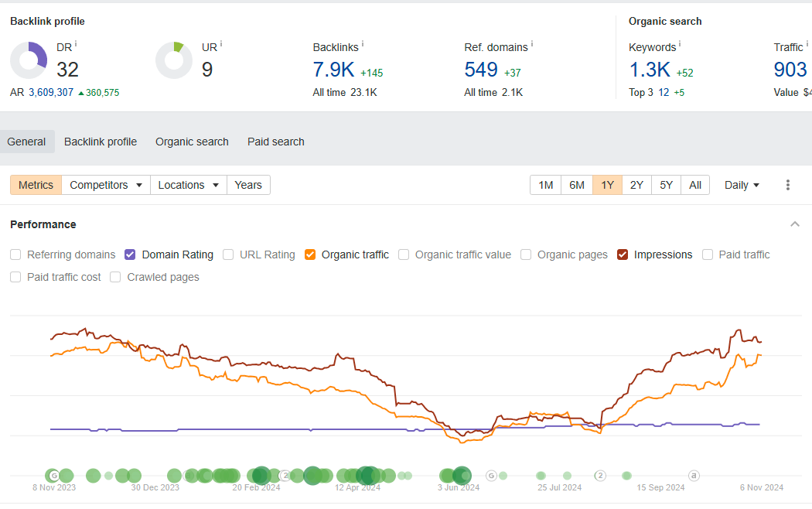Click the info icon beside UR
Image resolution: width=812 pixels, height=509 pixels.
click(x=221, y=45)
